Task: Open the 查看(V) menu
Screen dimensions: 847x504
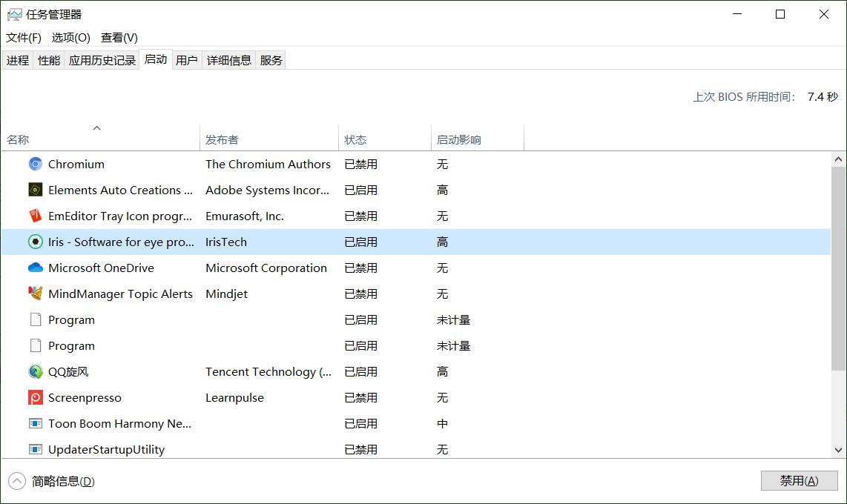Action: pyautogui.click(x=119, y=37)
